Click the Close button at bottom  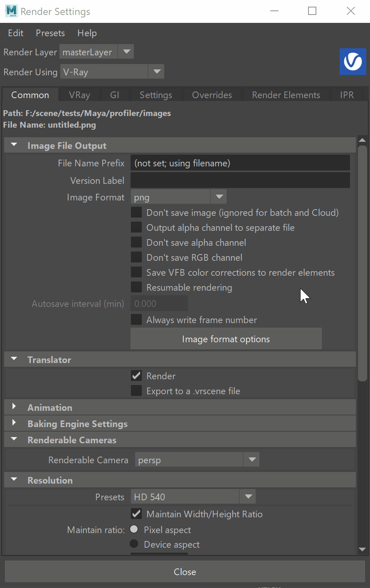(185, 572)
